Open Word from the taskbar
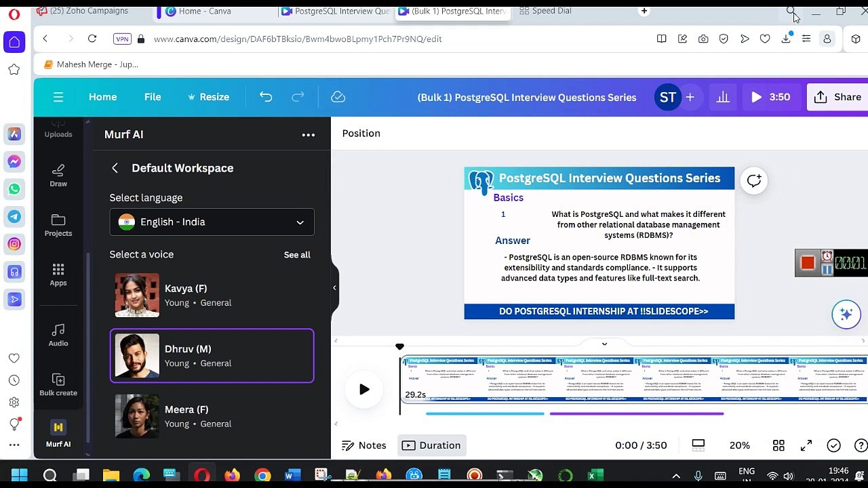 [x=292, y=475]
